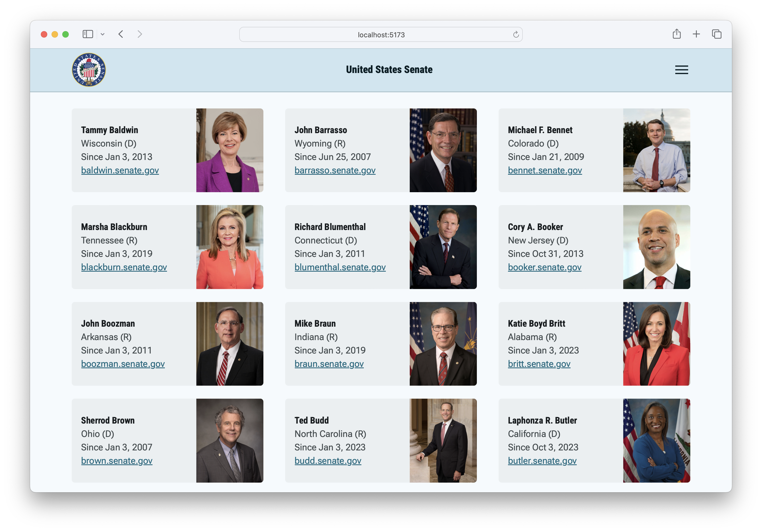Screen dimensions: 762x532
Task: Click the name Tammy Baldwin
Action: pos(110,130)
